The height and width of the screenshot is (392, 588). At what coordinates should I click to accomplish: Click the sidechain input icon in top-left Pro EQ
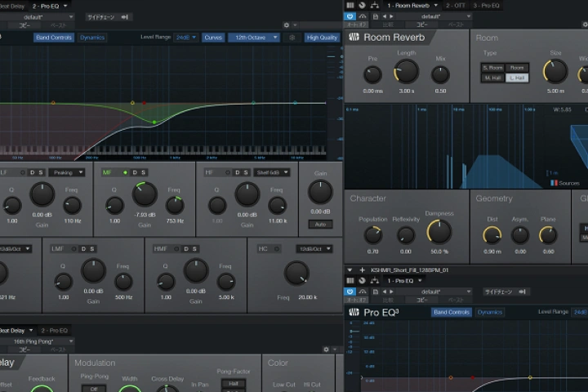(x=124, y=17)
